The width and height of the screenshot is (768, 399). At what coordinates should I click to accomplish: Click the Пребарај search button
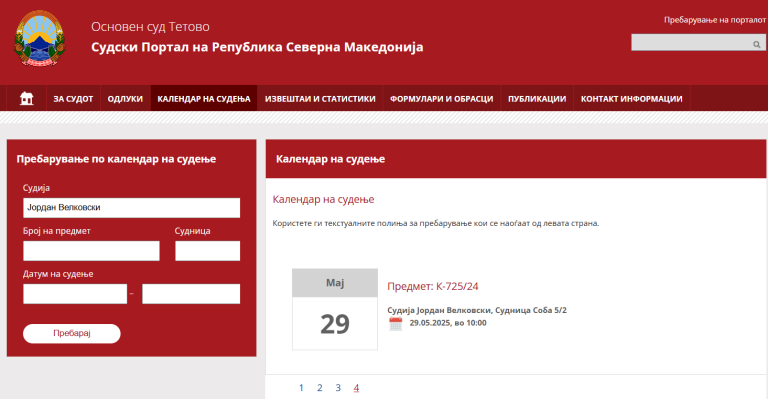pos(72,333)
